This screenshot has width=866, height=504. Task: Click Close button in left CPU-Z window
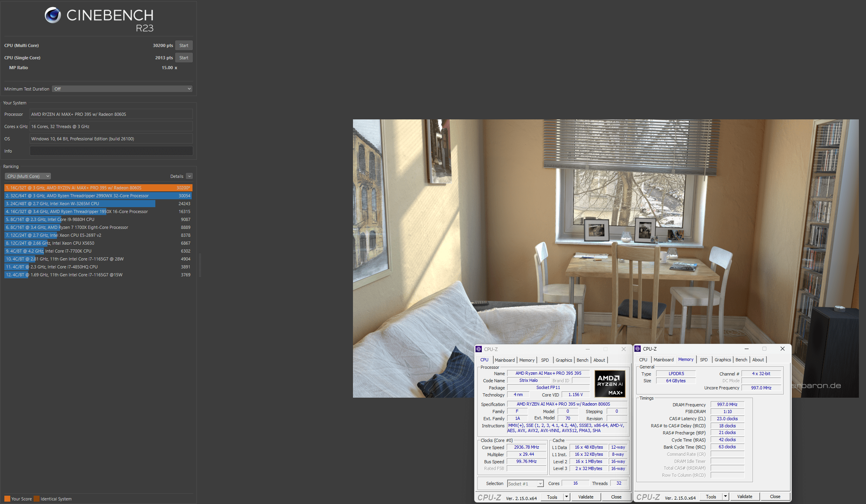click(616, 497)
